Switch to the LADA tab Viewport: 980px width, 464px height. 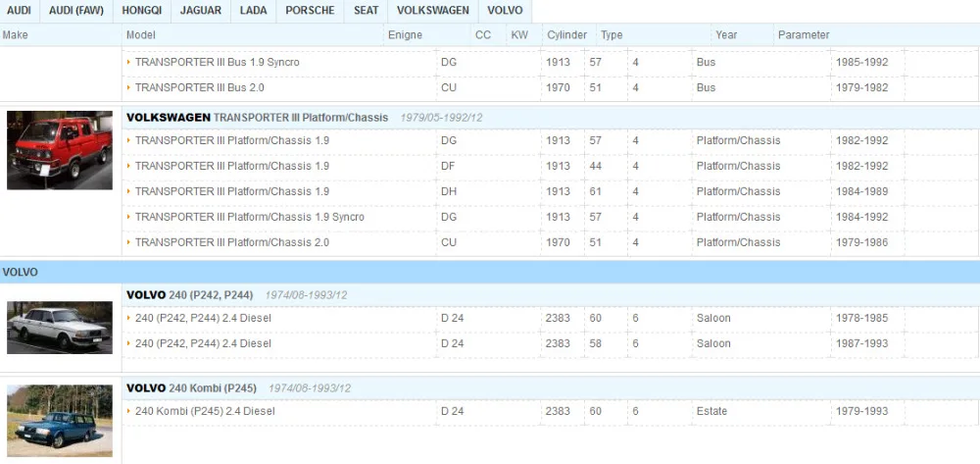[x=253, y=11]
